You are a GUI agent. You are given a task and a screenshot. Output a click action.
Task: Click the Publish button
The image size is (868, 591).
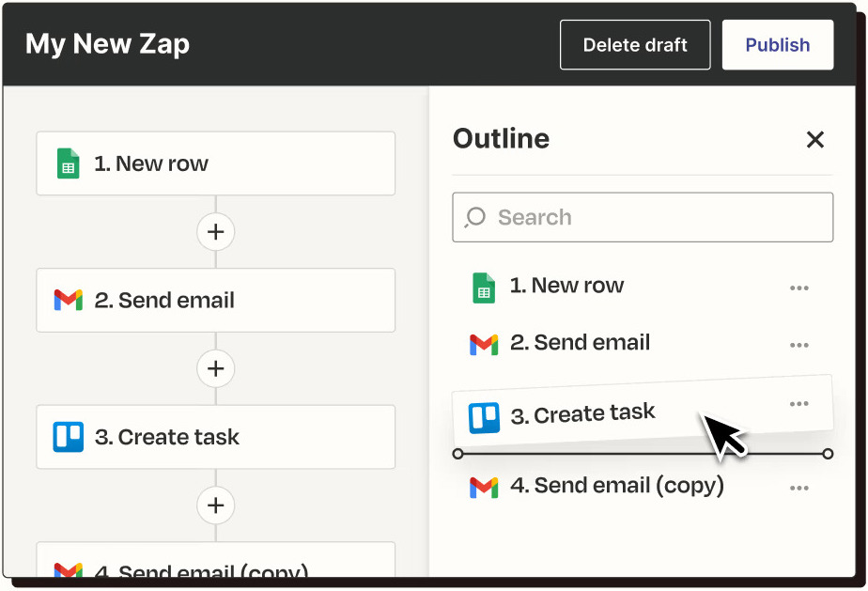click(777, 45)
